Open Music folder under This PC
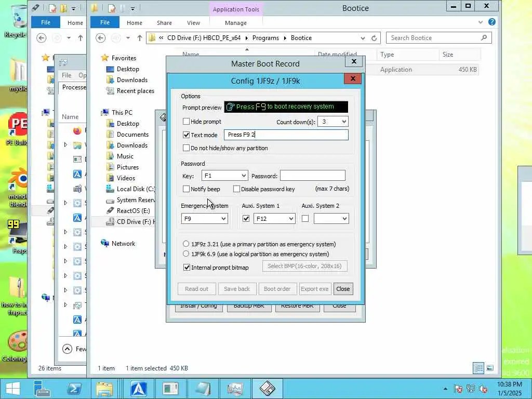Screen dimensions: 532x399 (125, 156)
